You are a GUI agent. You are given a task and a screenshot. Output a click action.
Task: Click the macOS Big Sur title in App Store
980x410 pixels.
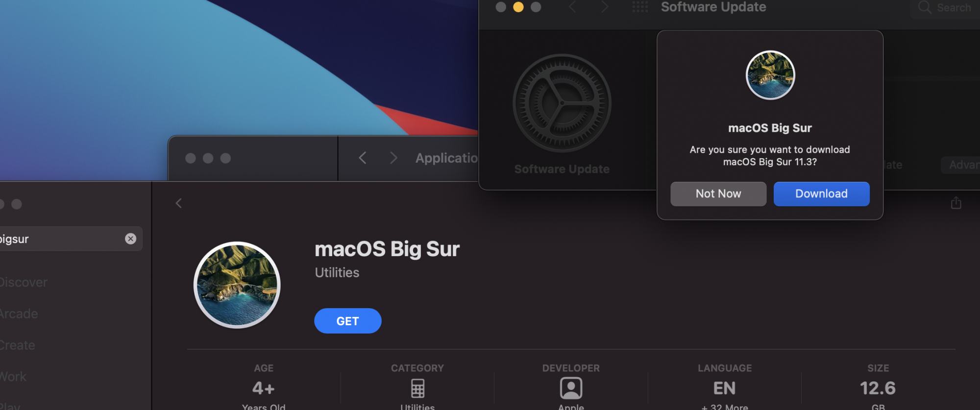tap(387, 249)
